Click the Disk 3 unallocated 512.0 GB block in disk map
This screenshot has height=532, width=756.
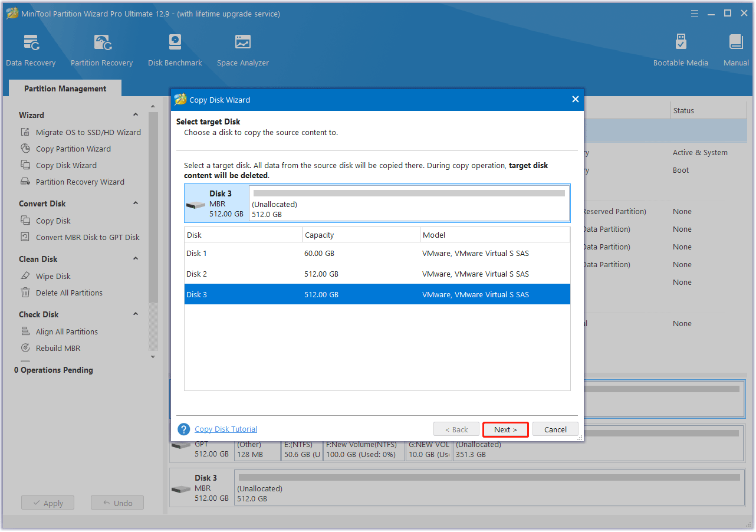[x=489, y=488]
